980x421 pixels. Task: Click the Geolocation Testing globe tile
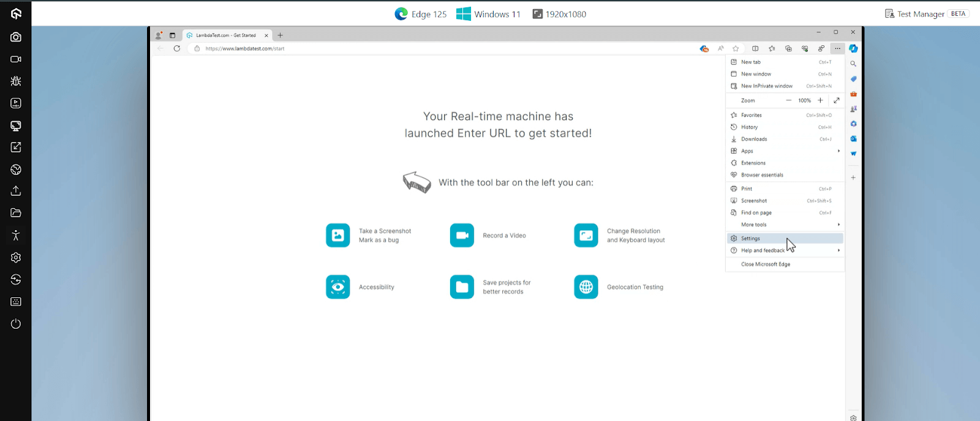coord(586,287)
